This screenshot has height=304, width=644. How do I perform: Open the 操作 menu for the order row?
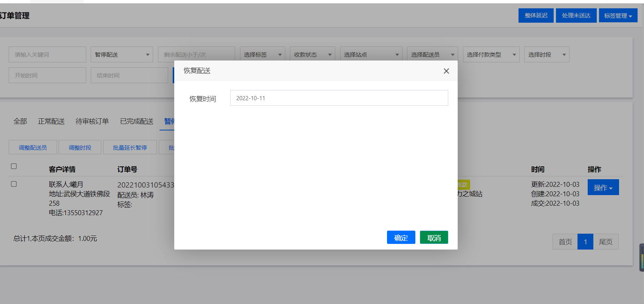pyautogui.click(x=603, y=188)
